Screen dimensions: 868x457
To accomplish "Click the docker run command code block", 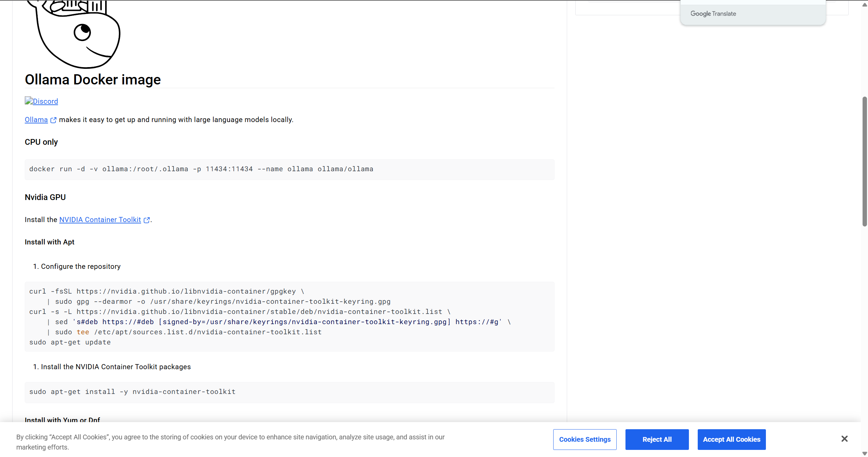I will (289, 169).
